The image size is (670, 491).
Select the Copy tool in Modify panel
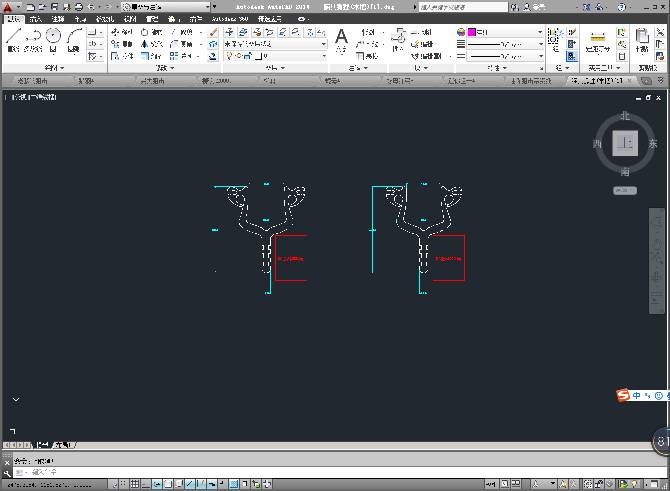click(122, 44)
